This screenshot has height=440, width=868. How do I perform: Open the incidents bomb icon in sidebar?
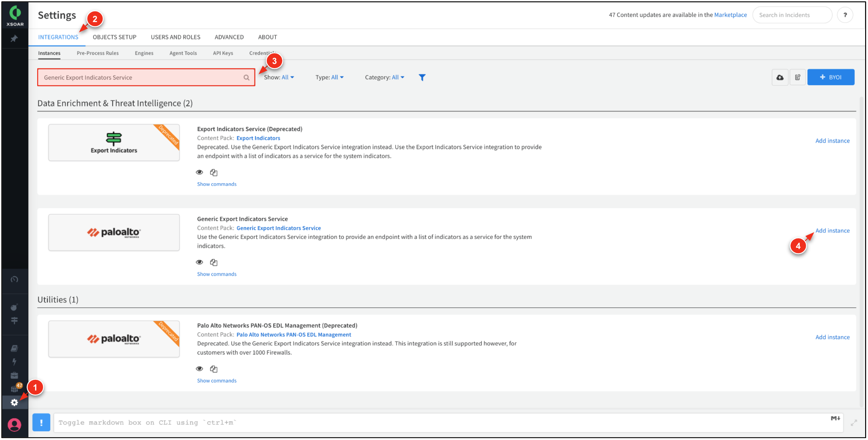pos(14,307)
